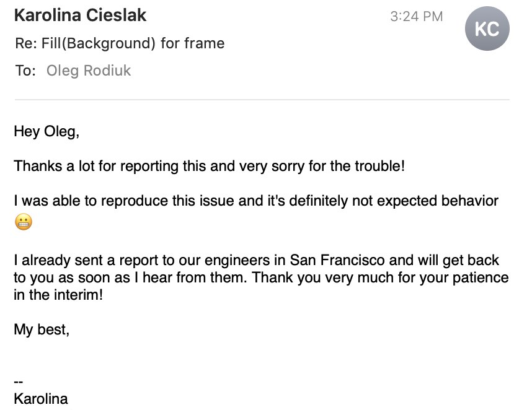Click the subject line Re: Fill(Background) for frame
This screenshot has height=410, width=532.
(x=120, y=43)
